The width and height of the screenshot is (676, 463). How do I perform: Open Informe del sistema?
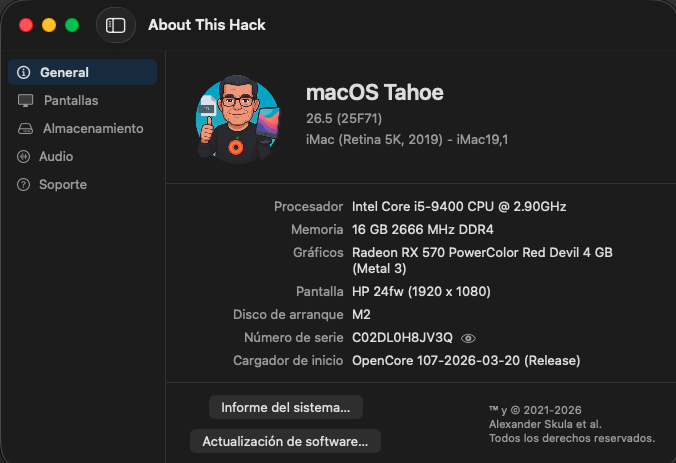coord(286,407)
